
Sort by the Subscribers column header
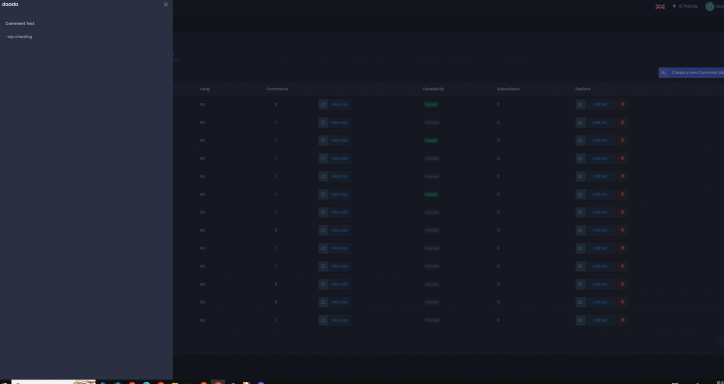tap(508, 89)
